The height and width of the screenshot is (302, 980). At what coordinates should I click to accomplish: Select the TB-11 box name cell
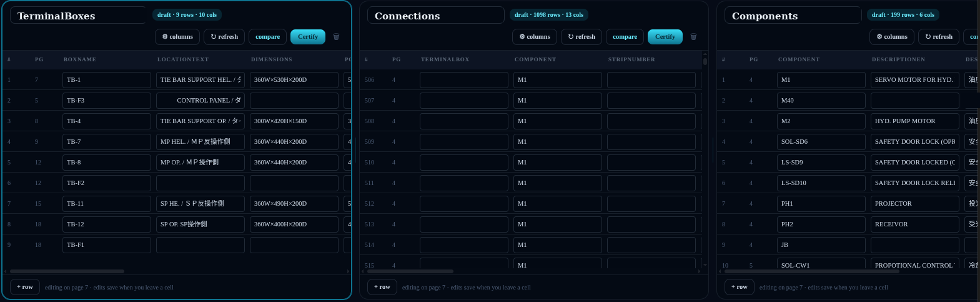coord(107,204)
